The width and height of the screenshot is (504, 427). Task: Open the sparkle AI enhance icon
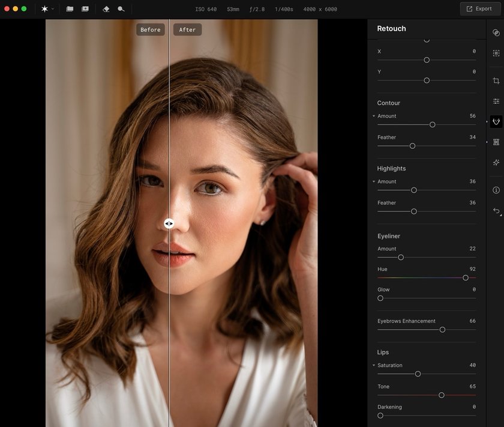(496, 163)
